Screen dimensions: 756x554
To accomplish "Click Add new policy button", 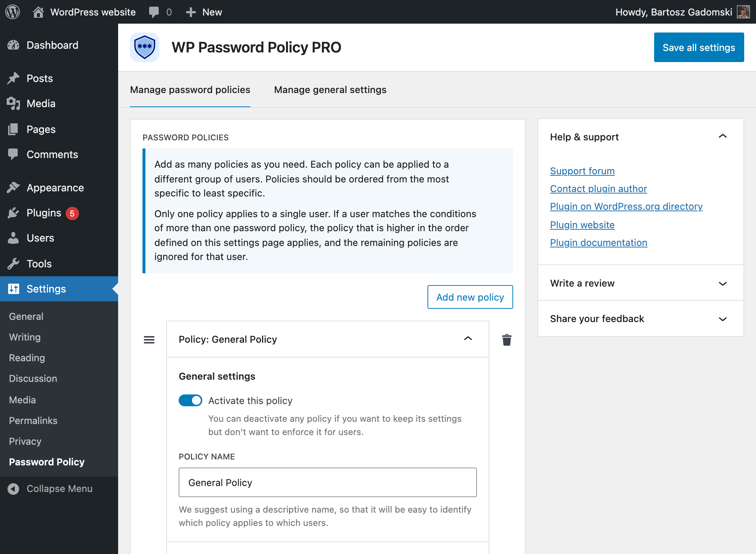I will pos(470,297).
